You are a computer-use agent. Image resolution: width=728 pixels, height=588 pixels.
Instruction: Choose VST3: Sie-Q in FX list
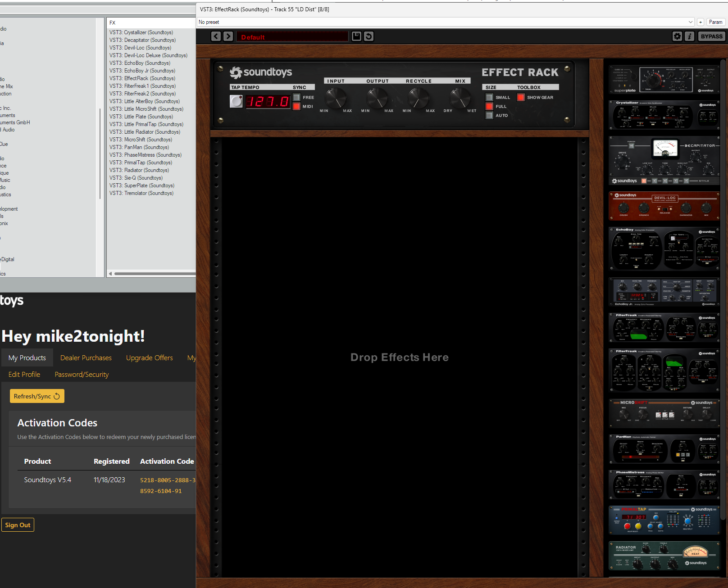point(136,178)
